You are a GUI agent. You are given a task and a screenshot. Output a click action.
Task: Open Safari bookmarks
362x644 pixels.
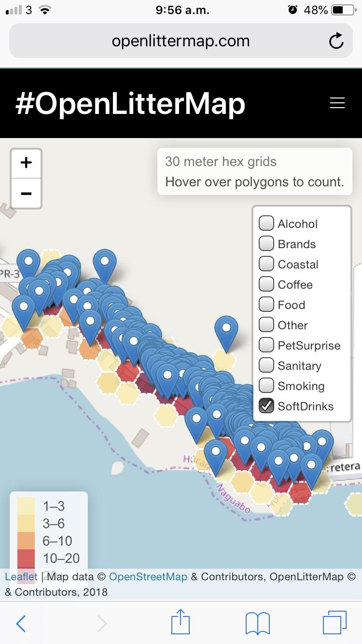tap(257, 623)
